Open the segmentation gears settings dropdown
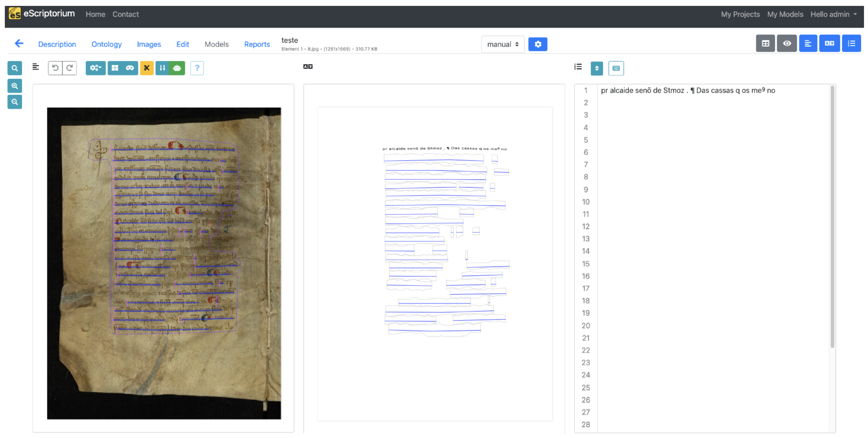Screen dimensions: 868x438 pyautogui.click(x=95, y=68)
